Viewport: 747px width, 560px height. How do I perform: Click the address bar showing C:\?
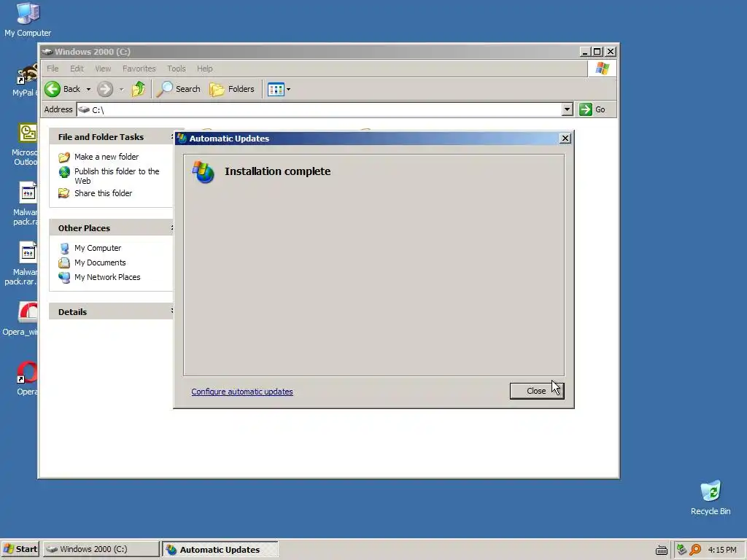point(324,109)
